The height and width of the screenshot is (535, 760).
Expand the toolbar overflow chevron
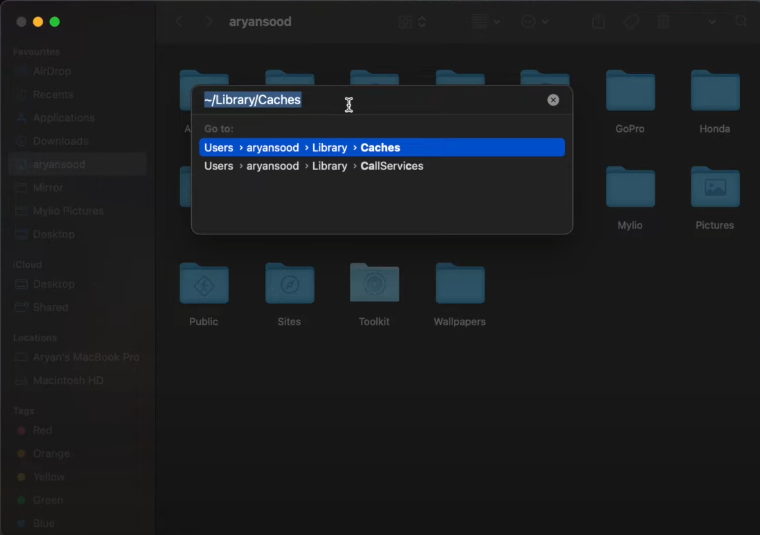[x=712, y=22]
